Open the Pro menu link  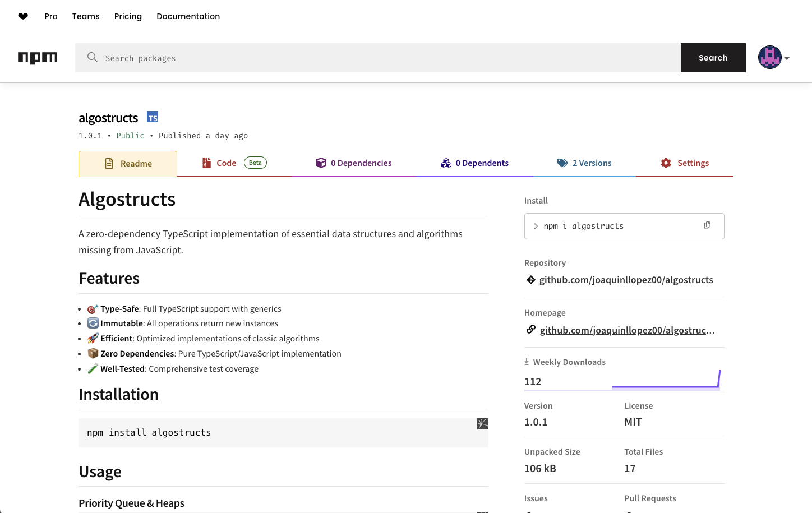point(51,16)
